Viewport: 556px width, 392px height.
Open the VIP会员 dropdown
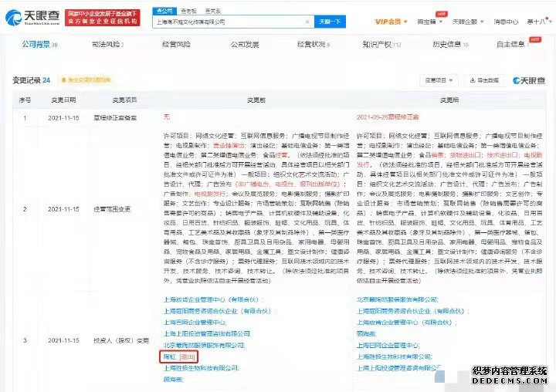tap(391, 22)
